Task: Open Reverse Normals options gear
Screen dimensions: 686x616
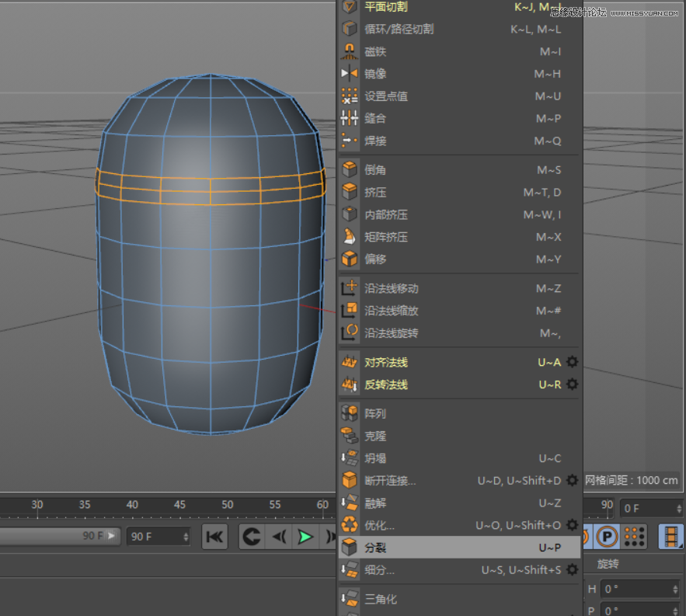Action: (573, 385)
